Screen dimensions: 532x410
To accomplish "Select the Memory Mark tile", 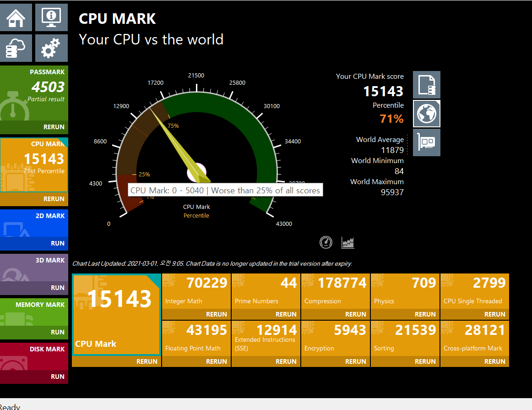I will [x=34, y=312].
